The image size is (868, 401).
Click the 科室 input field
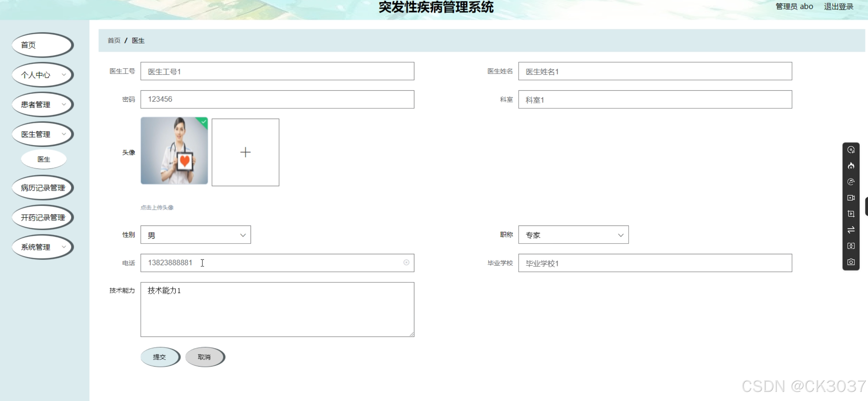click(655, 99)
